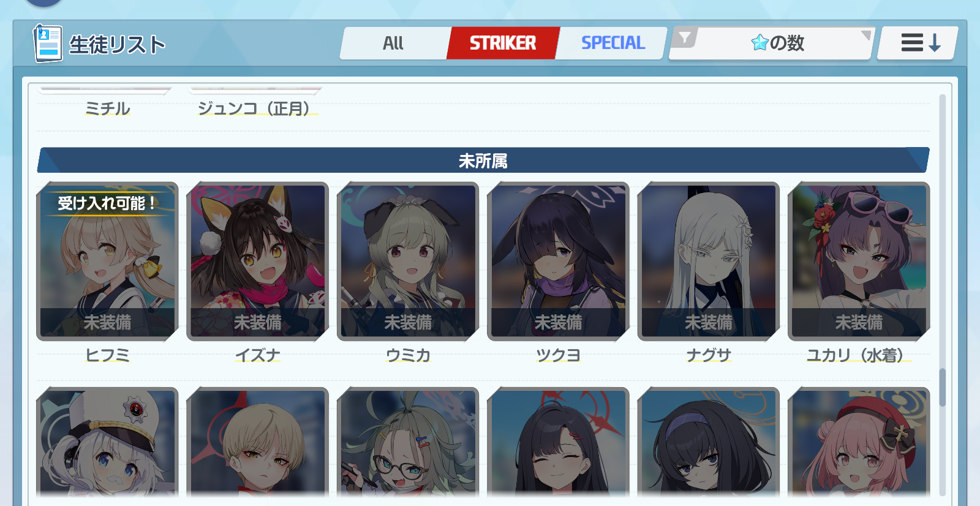Open the ユカリ（水着）card

(x=859, y=262)
